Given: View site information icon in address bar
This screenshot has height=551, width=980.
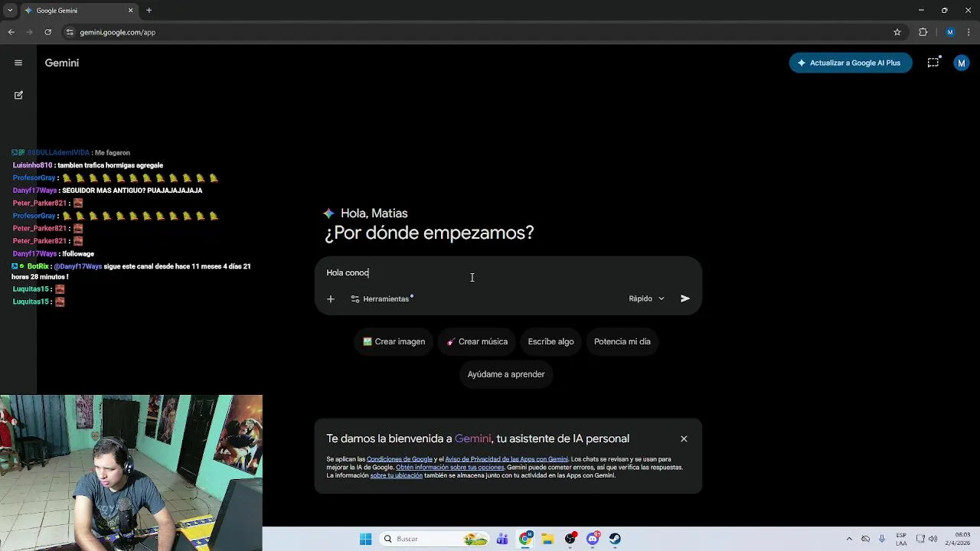Looking at the screenshot, I should (70, 32).
